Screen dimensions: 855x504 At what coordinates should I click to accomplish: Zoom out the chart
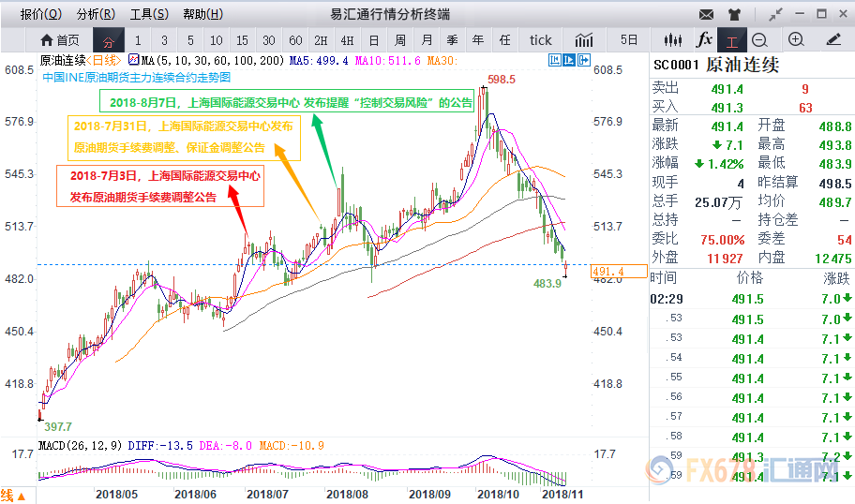click(x=759, y=40)
